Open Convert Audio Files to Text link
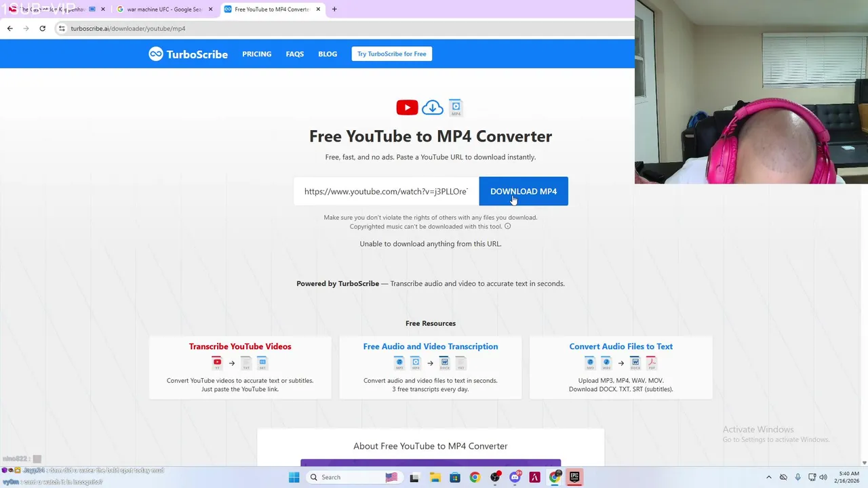This screenshot has height=488, width=868. pyautogui.click(x=620, y=346)
